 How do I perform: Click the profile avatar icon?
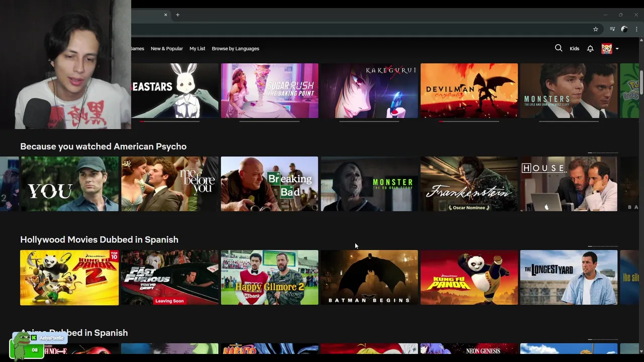(x=607, y=48)
